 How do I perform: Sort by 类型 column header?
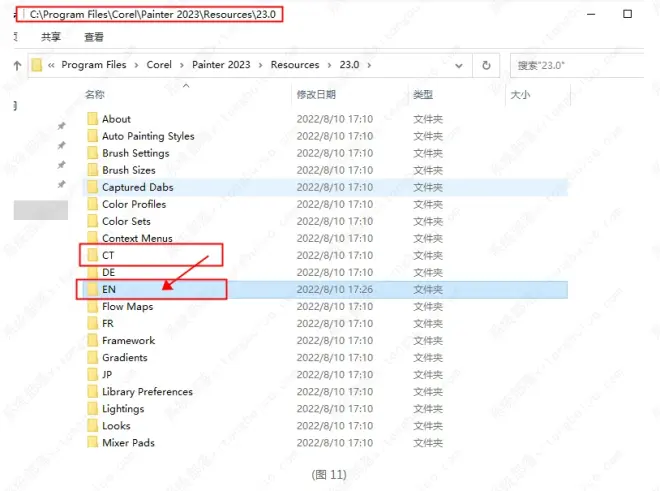[423, 94]
